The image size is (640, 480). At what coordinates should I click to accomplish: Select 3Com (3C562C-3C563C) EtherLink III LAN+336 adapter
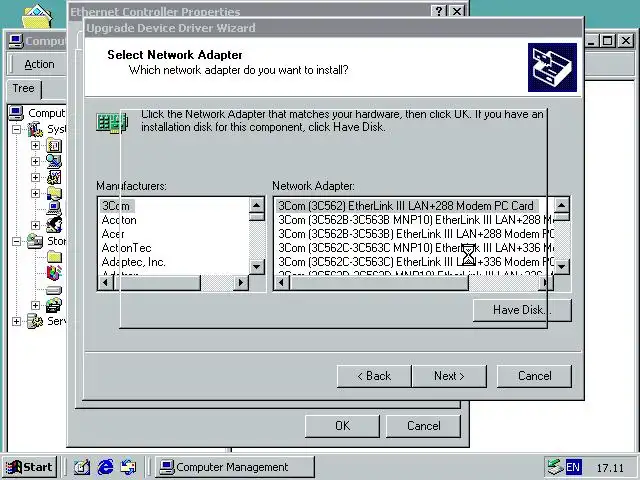415,262
